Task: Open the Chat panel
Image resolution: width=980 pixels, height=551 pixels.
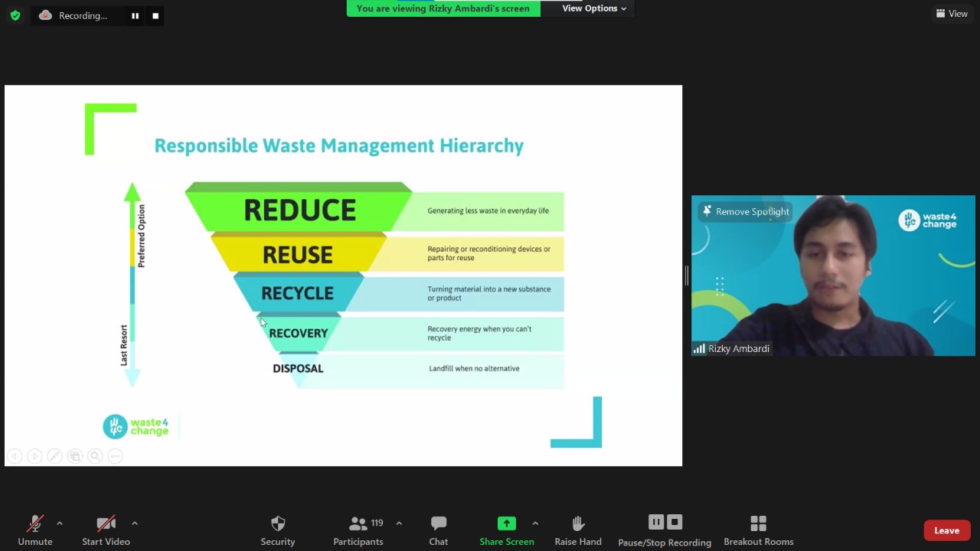Action: [438, 530]
